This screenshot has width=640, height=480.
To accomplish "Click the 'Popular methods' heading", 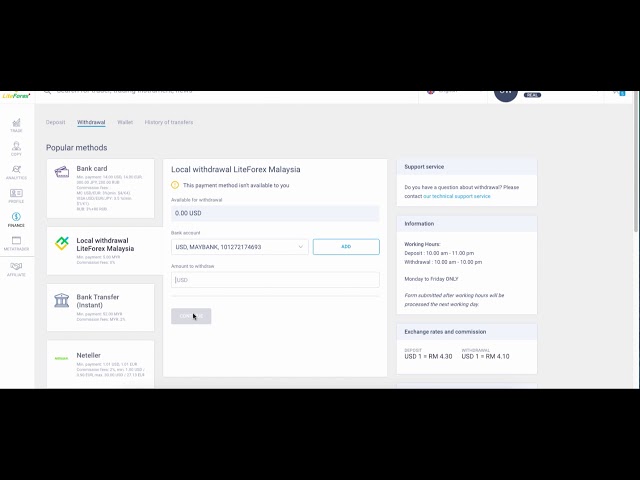I will (77, 148).
